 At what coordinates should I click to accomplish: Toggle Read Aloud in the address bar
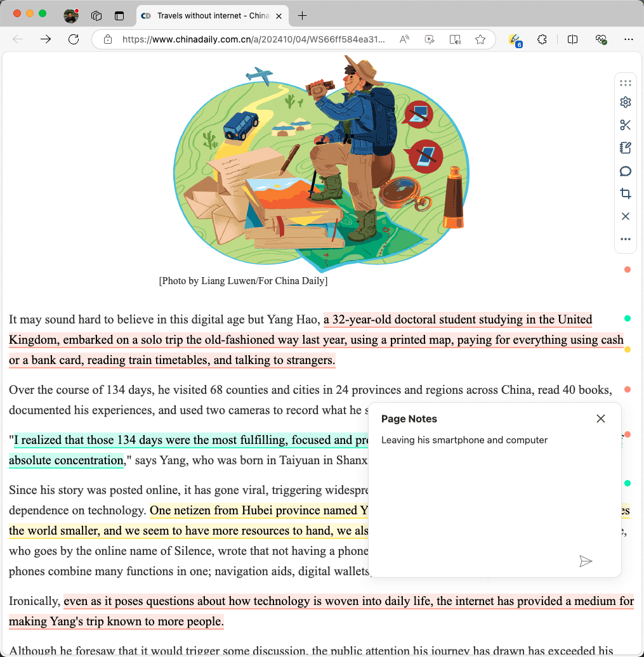404,39
